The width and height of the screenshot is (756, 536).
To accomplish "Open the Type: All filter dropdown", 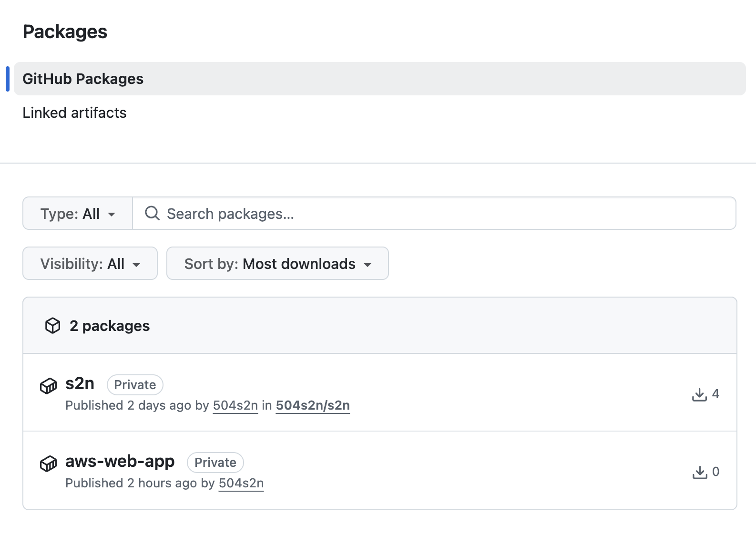I will (78, 214).
